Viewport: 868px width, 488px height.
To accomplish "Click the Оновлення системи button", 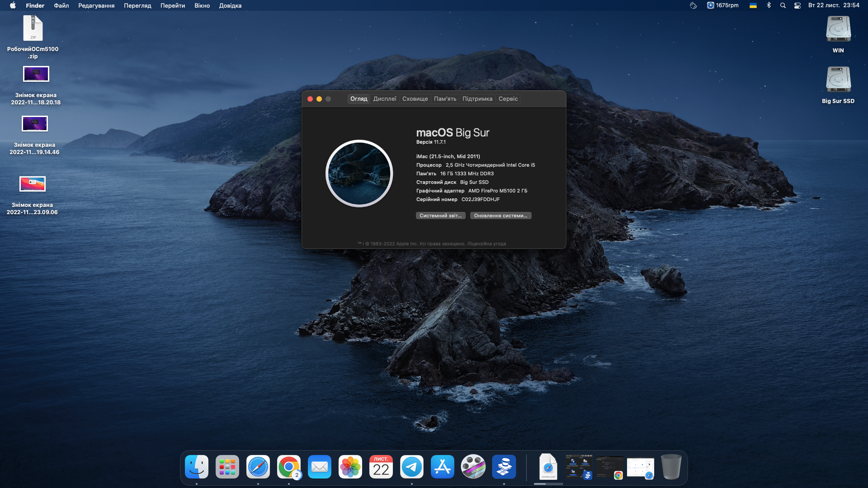I will (x=500, y=216).
